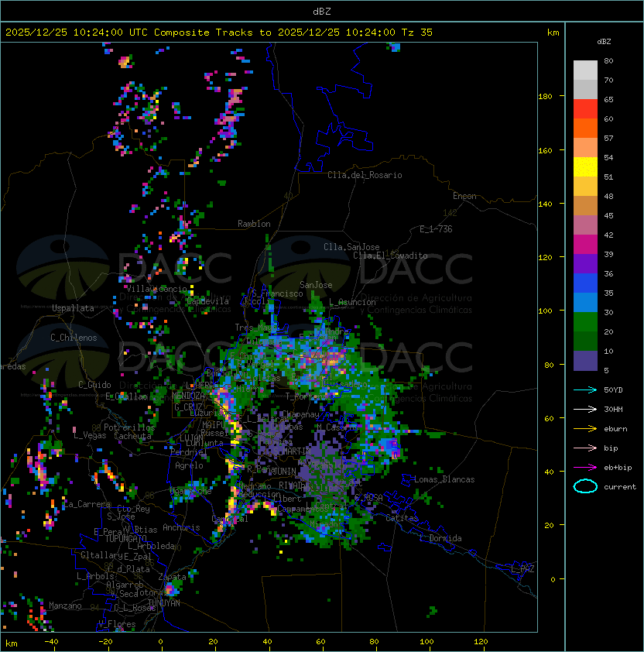Click the -20 km tick on the horizontal axis
The height and width of the screenshot is (652, 644).
[105, 642]
